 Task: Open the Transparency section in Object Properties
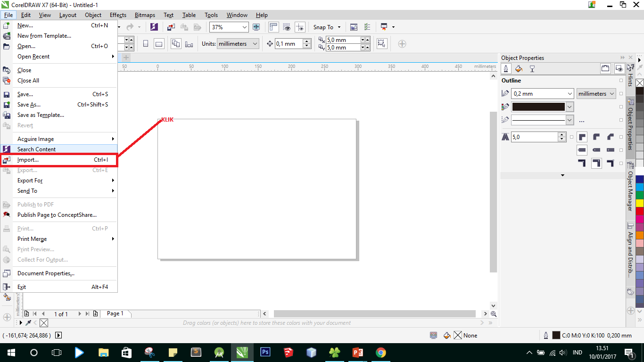click(532, 68)
